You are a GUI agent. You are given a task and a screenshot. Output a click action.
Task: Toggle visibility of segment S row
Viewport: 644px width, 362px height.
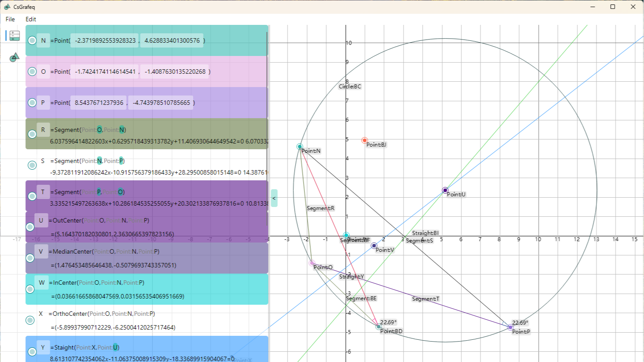(x=32, y=165)
